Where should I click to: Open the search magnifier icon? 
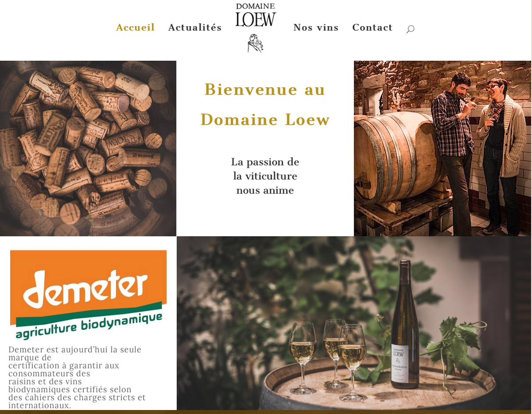(x=410, y=29)
